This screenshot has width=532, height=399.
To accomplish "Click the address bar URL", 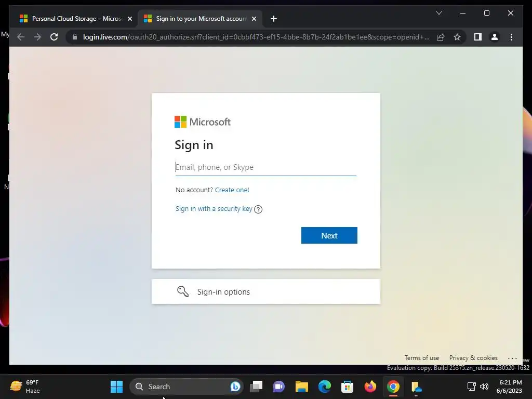I will point(256,37).
